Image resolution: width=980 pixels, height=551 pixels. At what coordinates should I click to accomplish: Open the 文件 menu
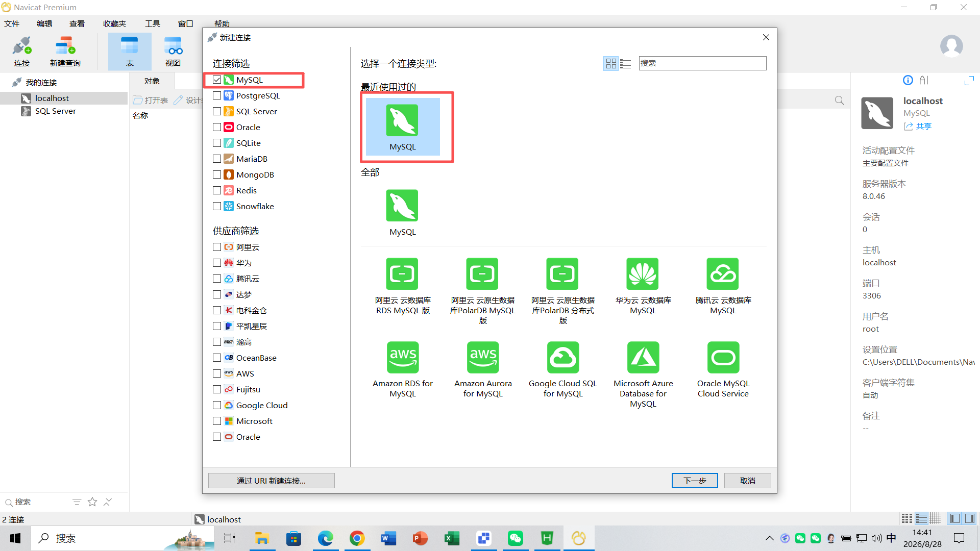(x=12, y=23)
